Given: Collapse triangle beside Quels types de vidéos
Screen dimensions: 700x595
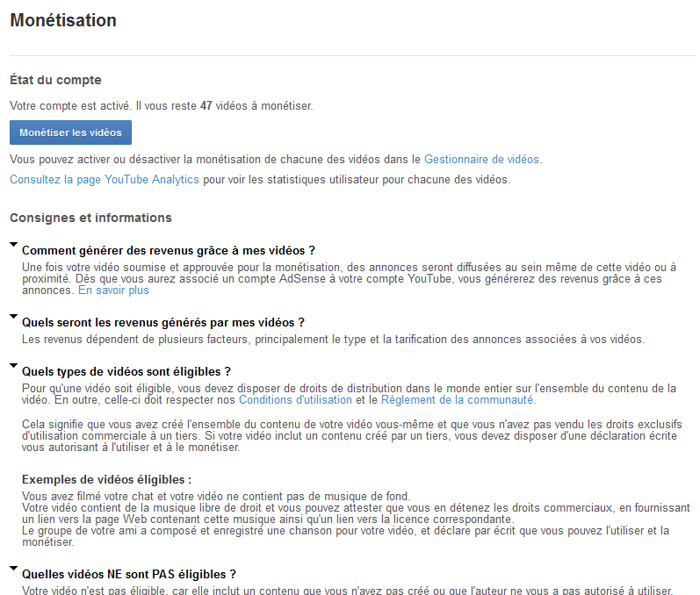Looking at the screenshot, I should 14,367.
